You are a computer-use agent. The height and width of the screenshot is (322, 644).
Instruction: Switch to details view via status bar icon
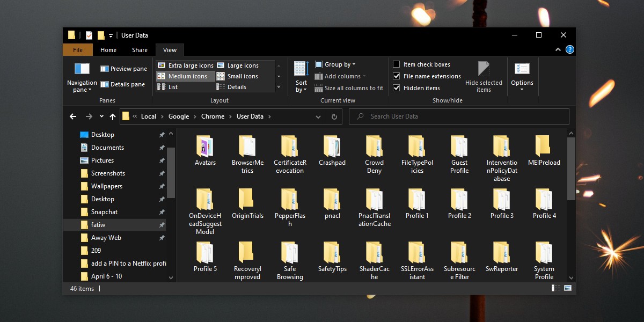tap(555, 288)
